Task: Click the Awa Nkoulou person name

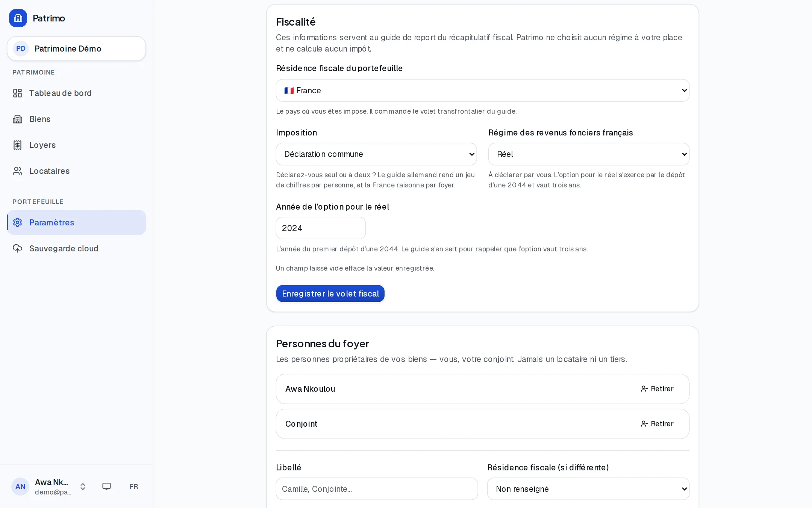Action: pyautogui.click(x=310, y=389)
